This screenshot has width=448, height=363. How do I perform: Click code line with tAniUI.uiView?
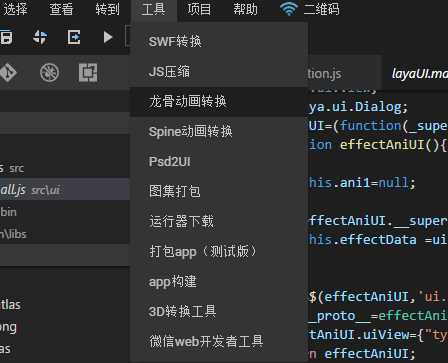click(378, 334)
